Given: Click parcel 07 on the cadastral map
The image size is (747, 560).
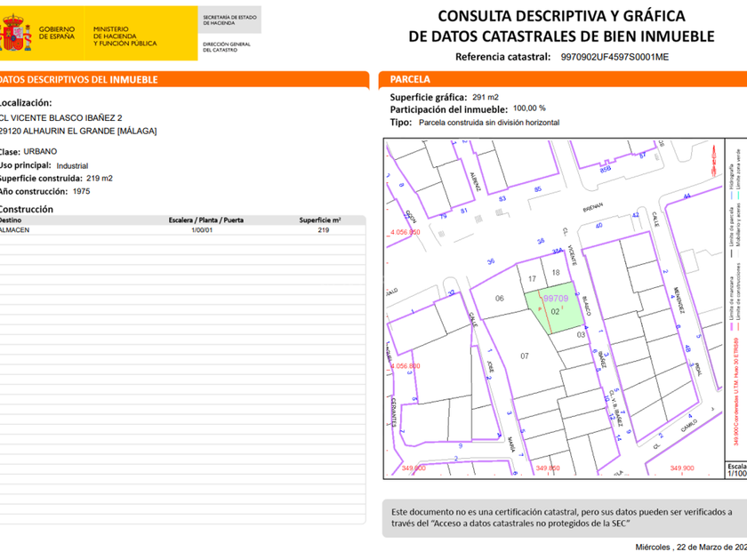Looking at the screenshot, I should pos(525,356).
